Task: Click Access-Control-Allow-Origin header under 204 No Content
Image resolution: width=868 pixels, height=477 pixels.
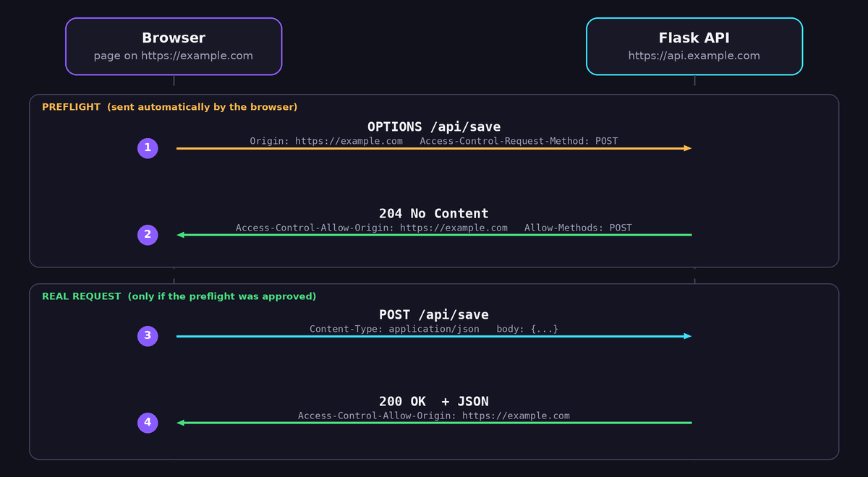Action: [x=372, y=228]
